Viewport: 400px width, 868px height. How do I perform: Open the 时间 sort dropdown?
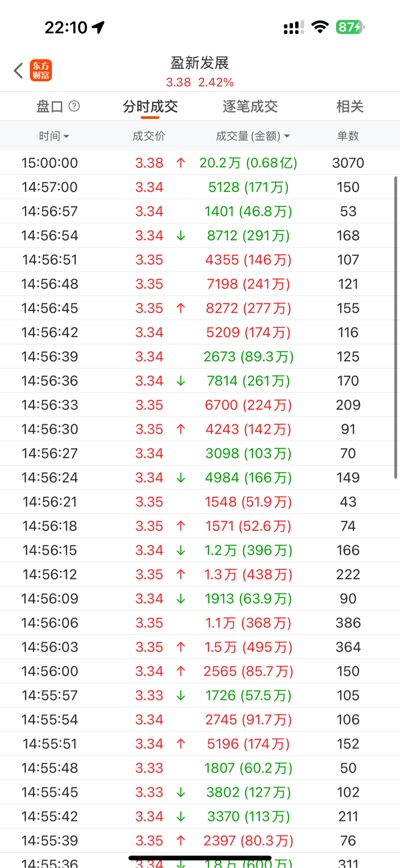point(54,136)
